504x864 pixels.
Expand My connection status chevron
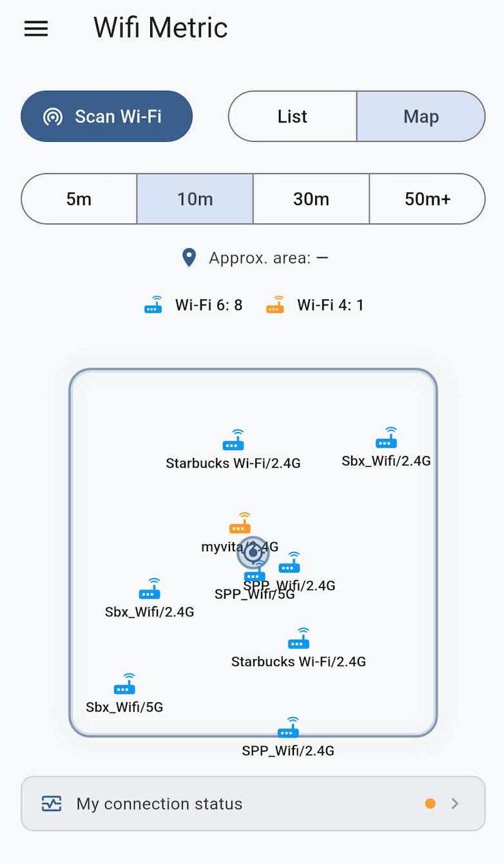click(455, 803)
